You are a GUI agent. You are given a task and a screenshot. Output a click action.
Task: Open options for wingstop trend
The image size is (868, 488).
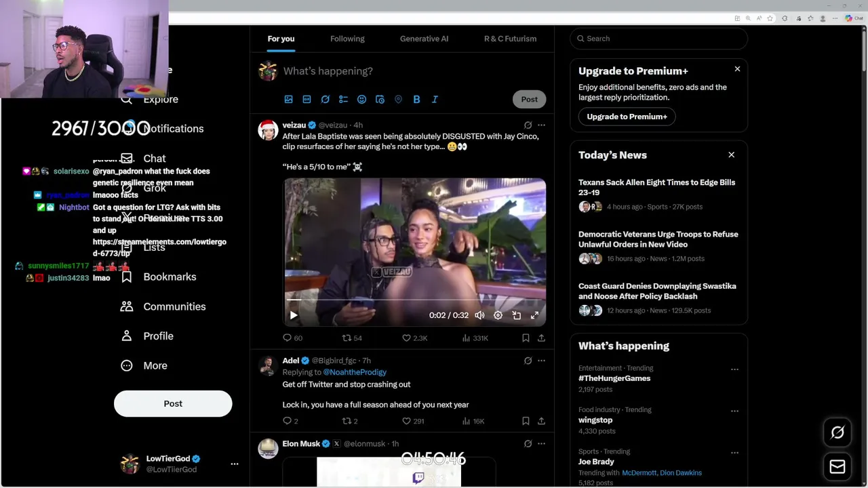pyautogui.click(x=734, y=411)
